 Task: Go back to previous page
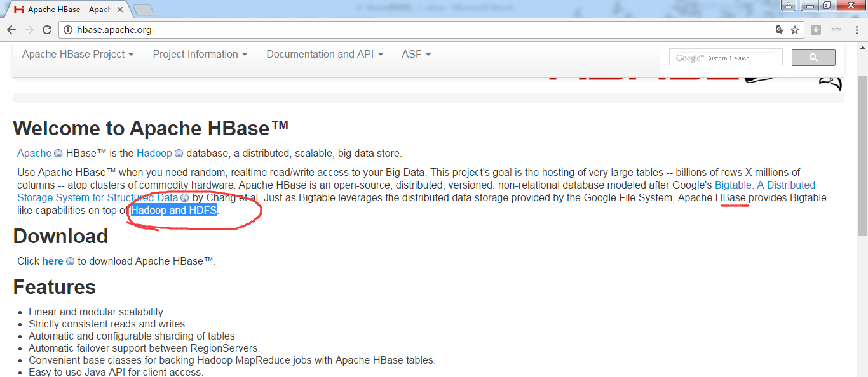tap(11, 30)
